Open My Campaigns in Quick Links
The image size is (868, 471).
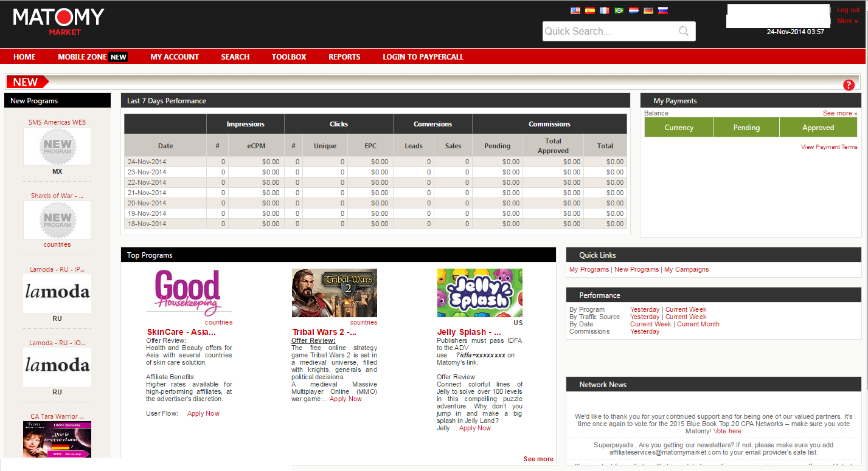coord(686,269)
